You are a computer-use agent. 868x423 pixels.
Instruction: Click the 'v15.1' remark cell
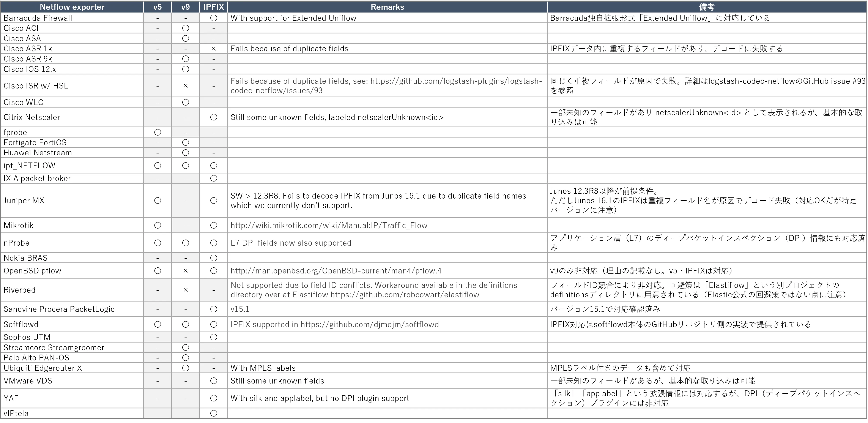click(387, 309)
